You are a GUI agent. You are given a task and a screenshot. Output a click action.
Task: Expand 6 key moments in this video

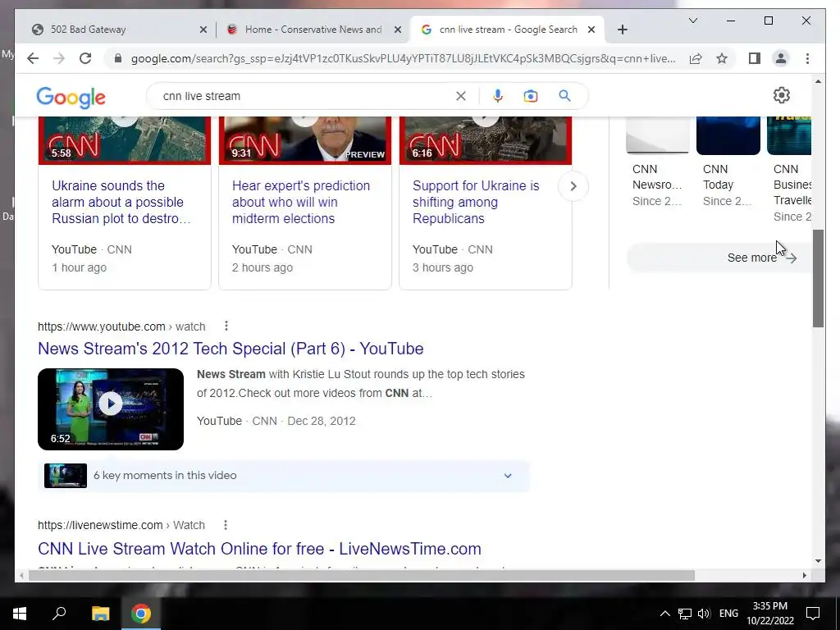click(x=284, y=476)
